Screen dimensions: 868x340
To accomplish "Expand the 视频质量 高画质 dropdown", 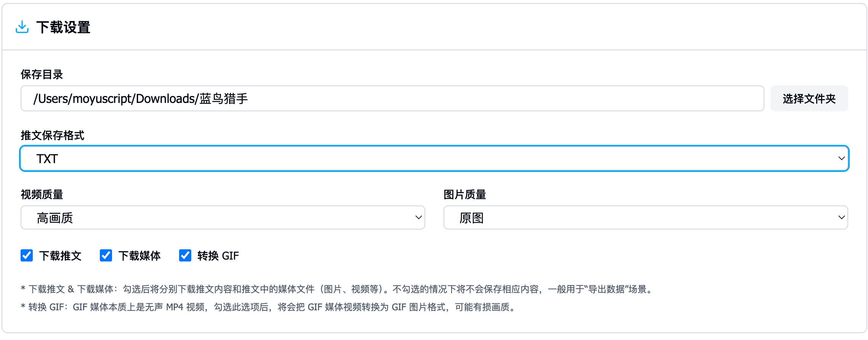I will coord(223,218).
